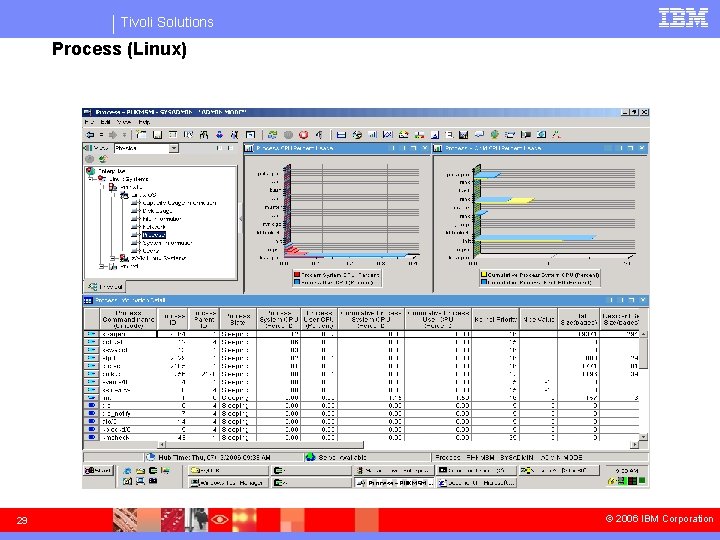Select the Table view toolbar icon
This screenshot has height=540, width=720.
pyautogui.click(x=341, y=135)
